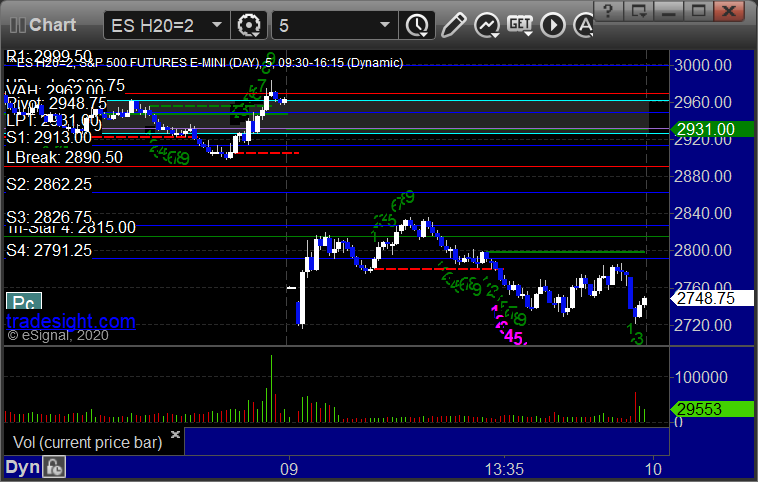Screen dimensions: 758x482
Task: Click the 2880.00 price axis label
Action: point(703,176)
